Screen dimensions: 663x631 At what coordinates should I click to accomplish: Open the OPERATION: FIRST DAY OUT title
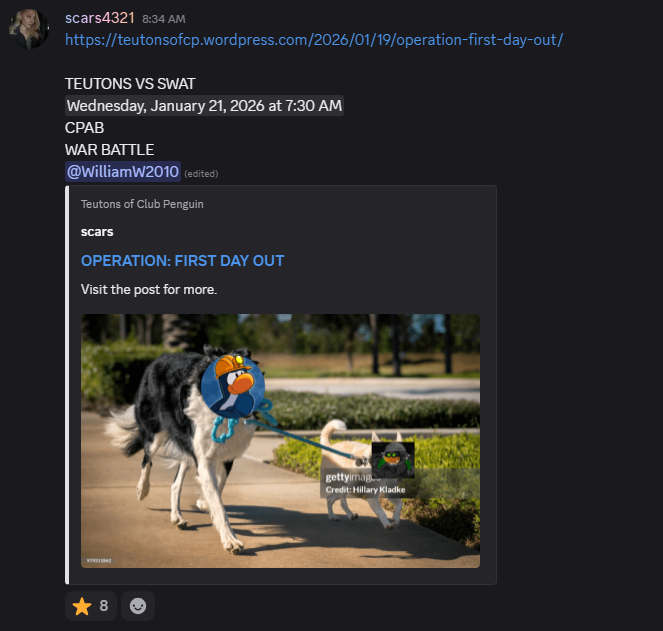pyautogui.click(x=182, y=261)
